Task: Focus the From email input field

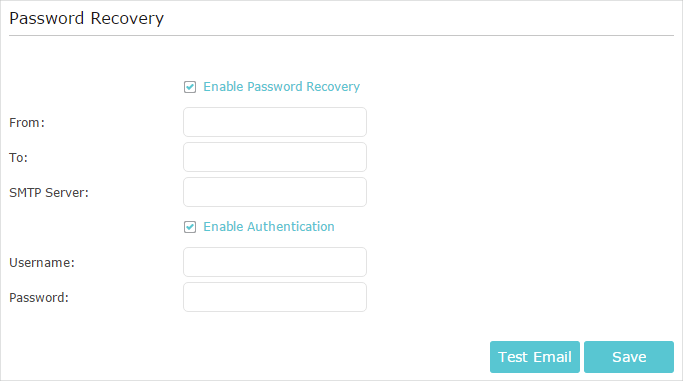Action: [275, 122]
